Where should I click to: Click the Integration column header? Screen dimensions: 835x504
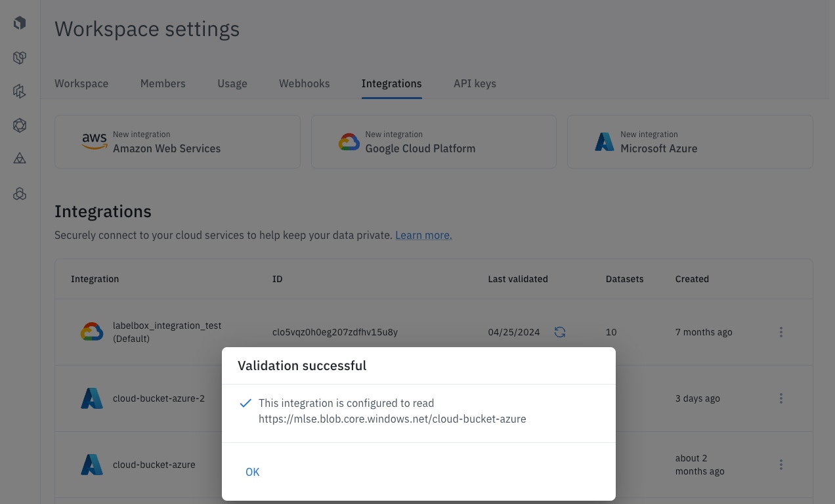95,279
